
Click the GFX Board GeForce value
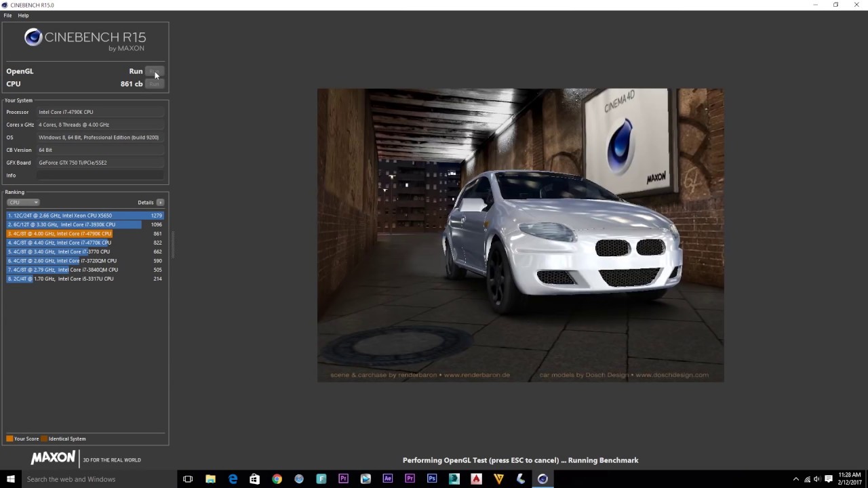pos(100,163)
